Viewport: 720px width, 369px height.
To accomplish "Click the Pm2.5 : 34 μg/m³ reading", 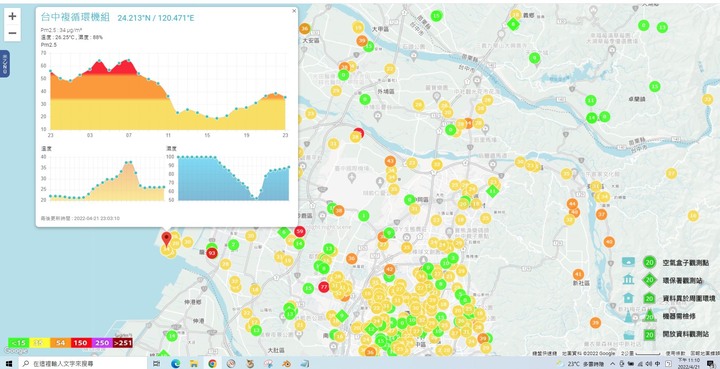I will point(62,30).
